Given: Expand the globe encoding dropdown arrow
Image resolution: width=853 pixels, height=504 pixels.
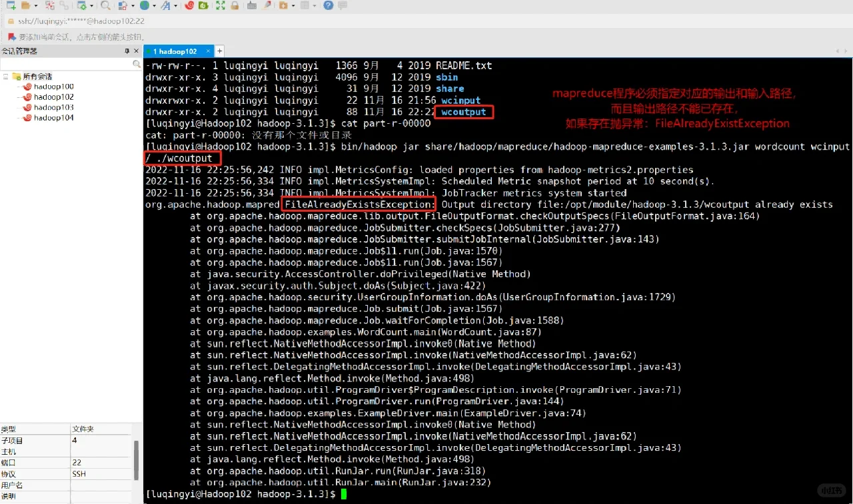Looking at the screenshot, I should pos(154,5).
